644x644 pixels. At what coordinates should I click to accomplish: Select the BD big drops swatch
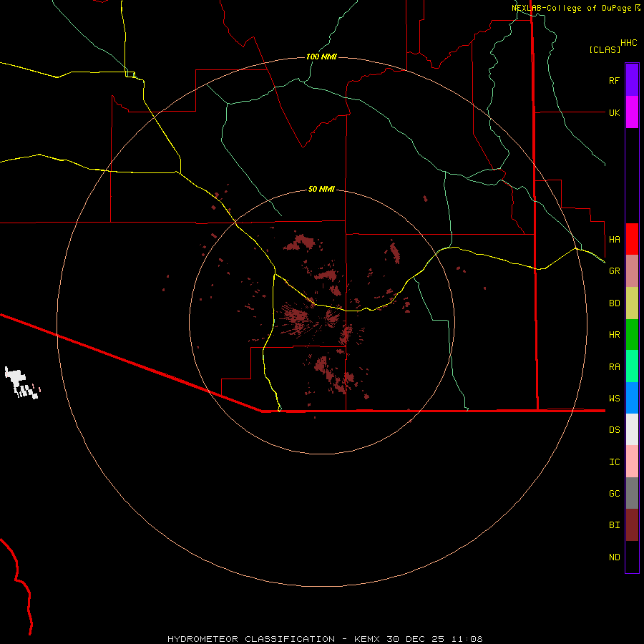coord(632,303)
